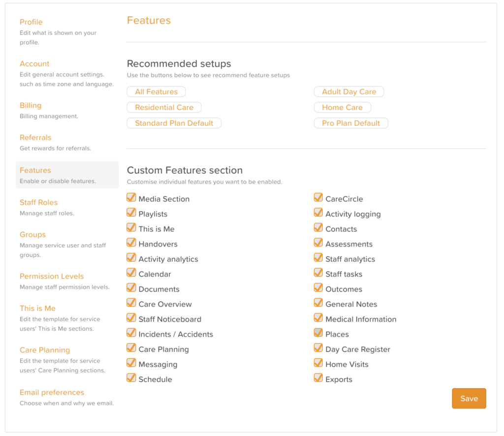Select the Adult Day Care setup
Viewport: 504px width, 436px height.
[349, 92]
